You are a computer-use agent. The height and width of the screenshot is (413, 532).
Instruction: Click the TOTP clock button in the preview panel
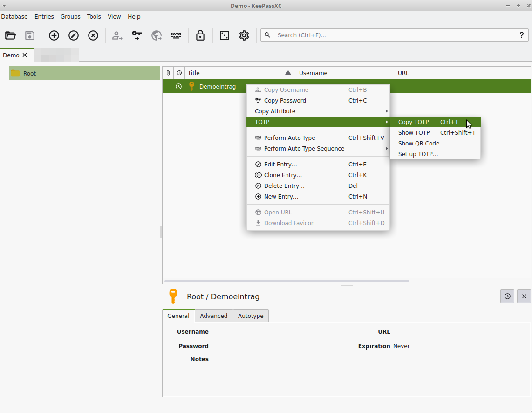coord(507,296)
